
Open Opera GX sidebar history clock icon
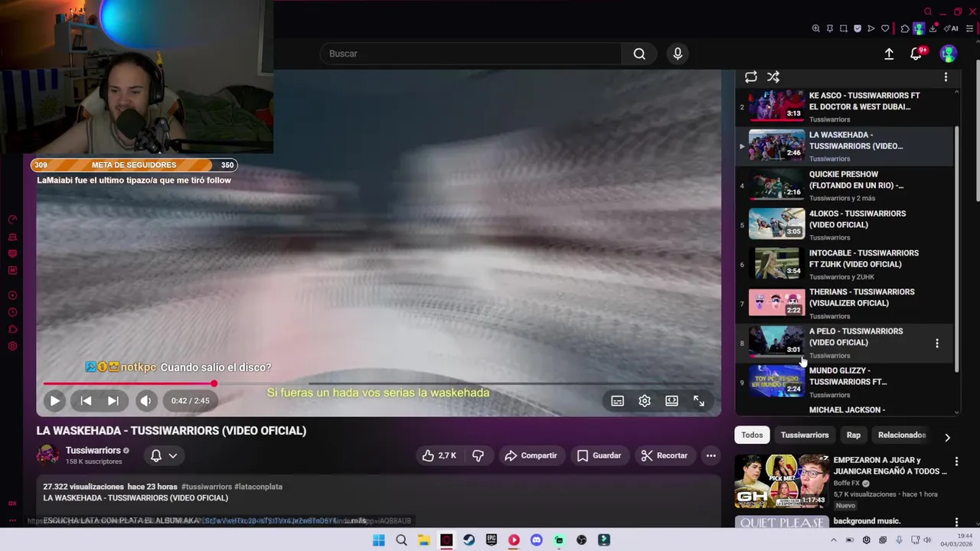[x=12, y=312]
